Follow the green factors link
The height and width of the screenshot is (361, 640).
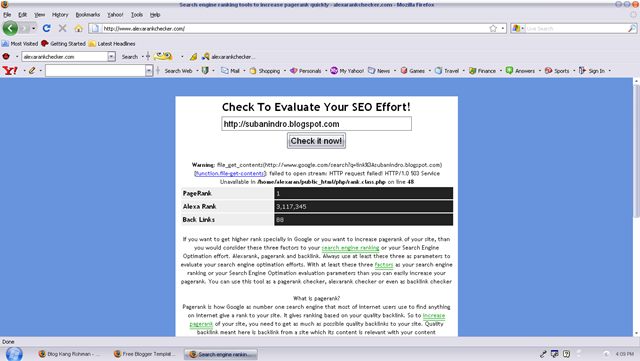pos(384,265)
